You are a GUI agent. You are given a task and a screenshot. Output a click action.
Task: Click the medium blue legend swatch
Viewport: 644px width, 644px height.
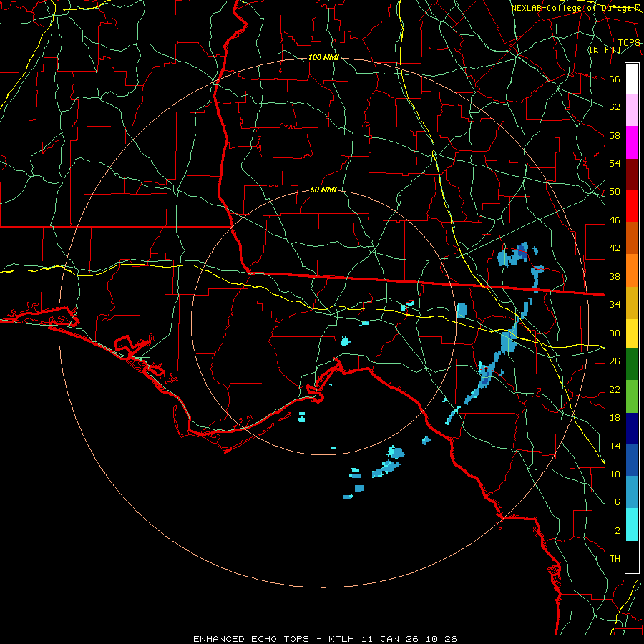632,460
